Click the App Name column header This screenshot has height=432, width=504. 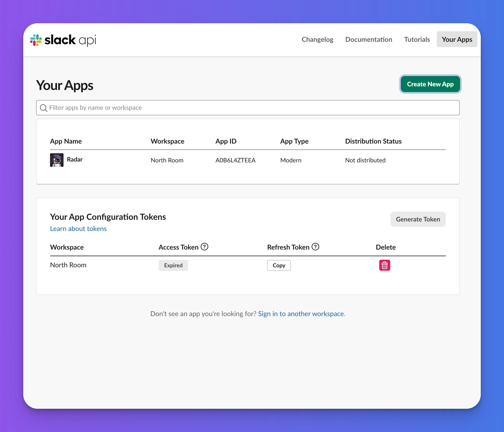(66, 141)
